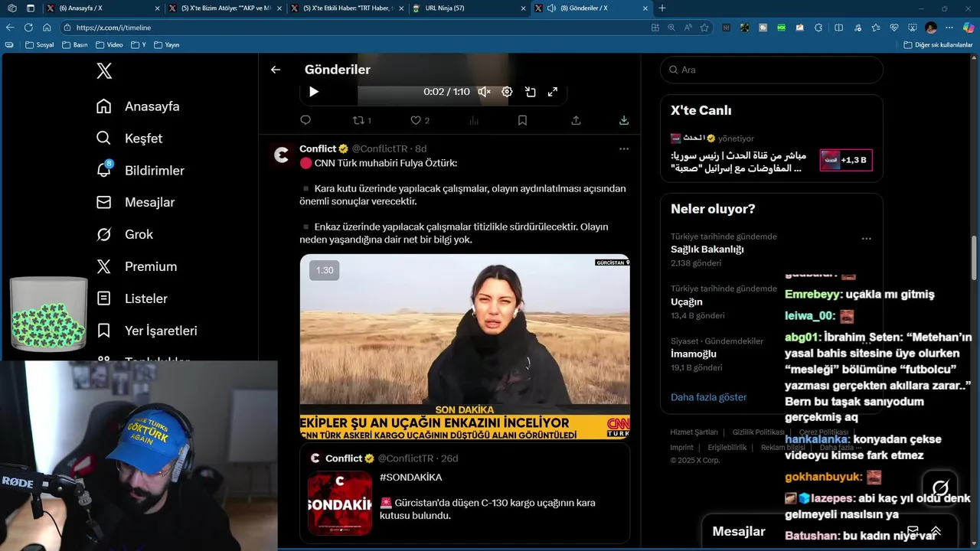This screenshot has height=551, width=980.
Task: Repost the top post with 1 repost
Action: point(361,120)
